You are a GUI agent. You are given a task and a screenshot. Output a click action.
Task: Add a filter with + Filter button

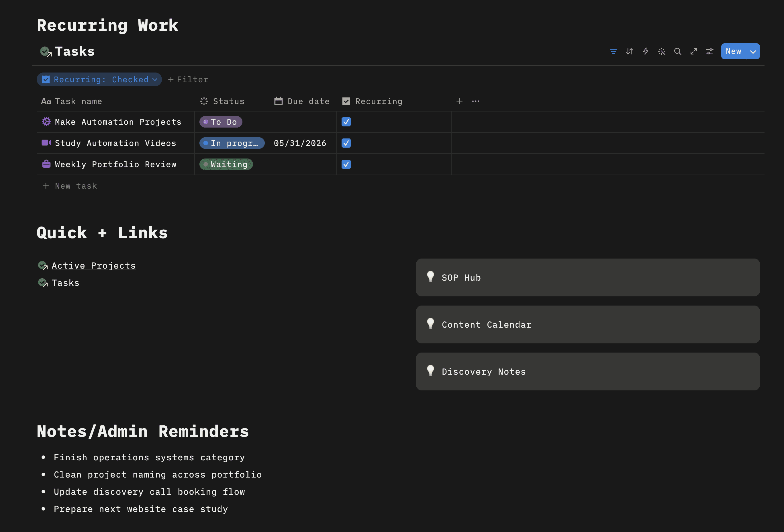click(188, 80)
